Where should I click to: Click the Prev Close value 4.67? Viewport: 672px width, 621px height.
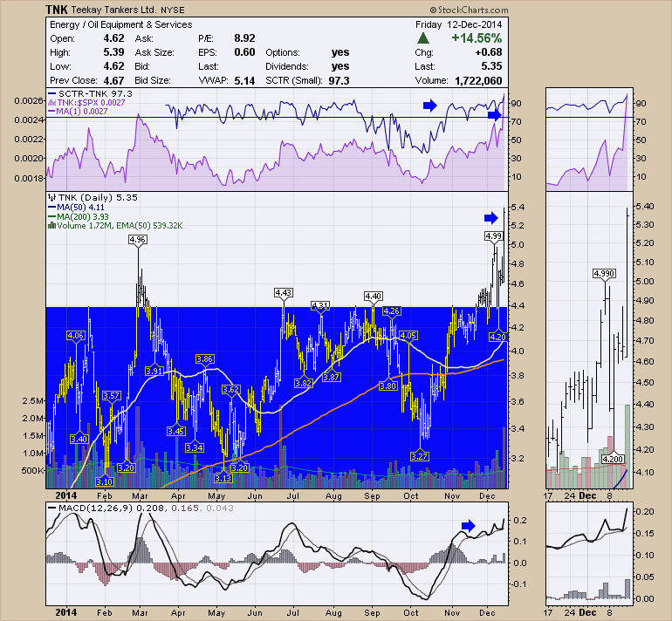[x=113, y=80]
